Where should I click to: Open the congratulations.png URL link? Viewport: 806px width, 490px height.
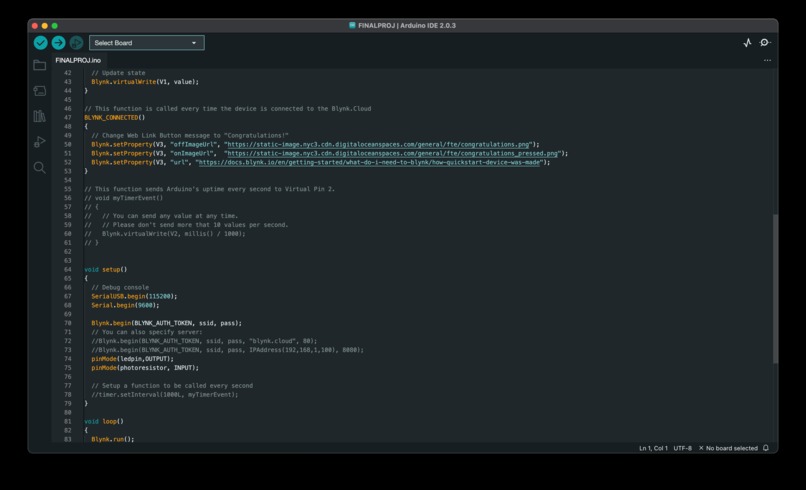tap(378, 144)
